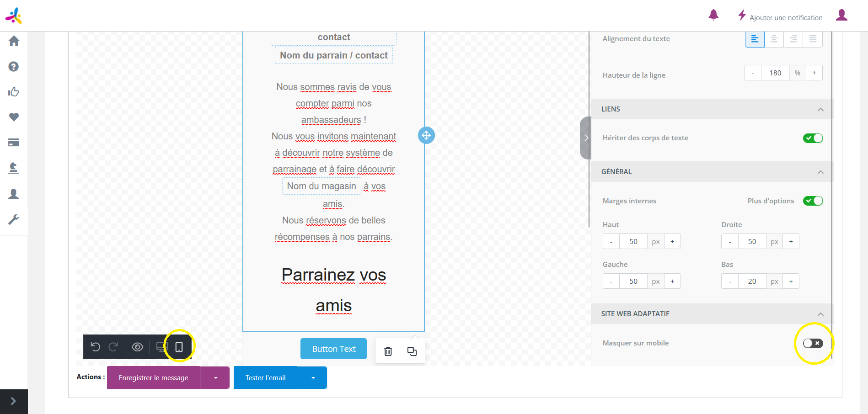
Task: Disable Hériter des corps de texte
Action: pos(813,138)
